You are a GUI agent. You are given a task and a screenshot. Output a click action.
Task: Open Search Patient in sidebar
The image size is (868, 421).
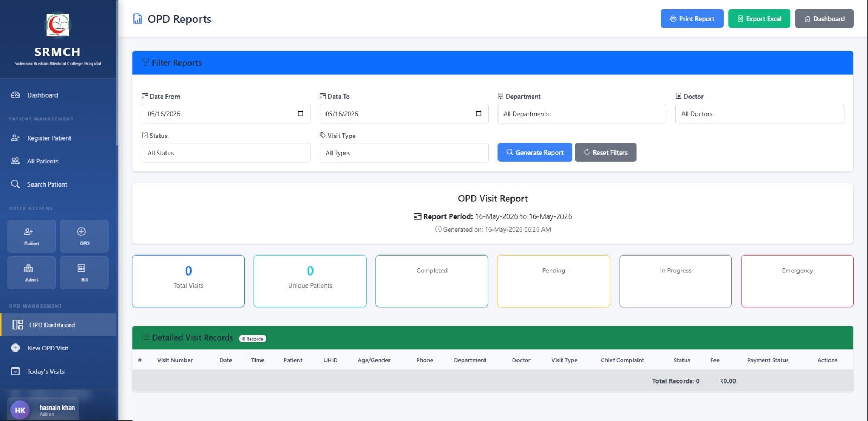coord(58,184)
